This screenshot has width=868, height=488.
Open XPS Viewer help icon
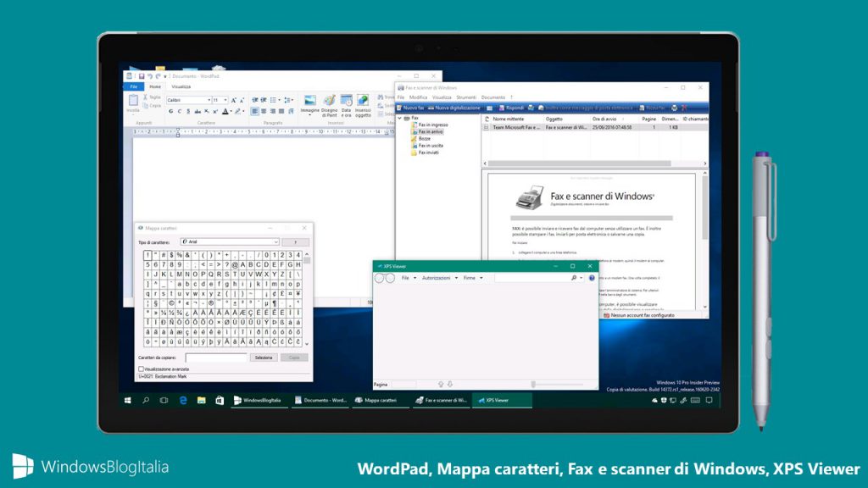click(592, 278)
